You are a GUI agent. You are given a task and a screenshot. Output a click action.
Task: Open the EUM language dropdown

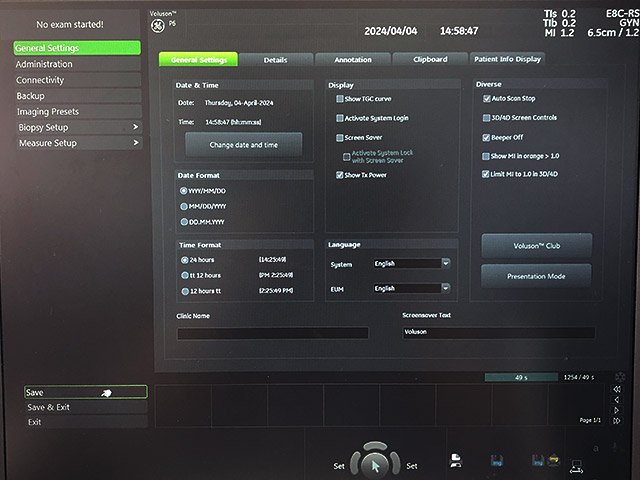[446, 288]
